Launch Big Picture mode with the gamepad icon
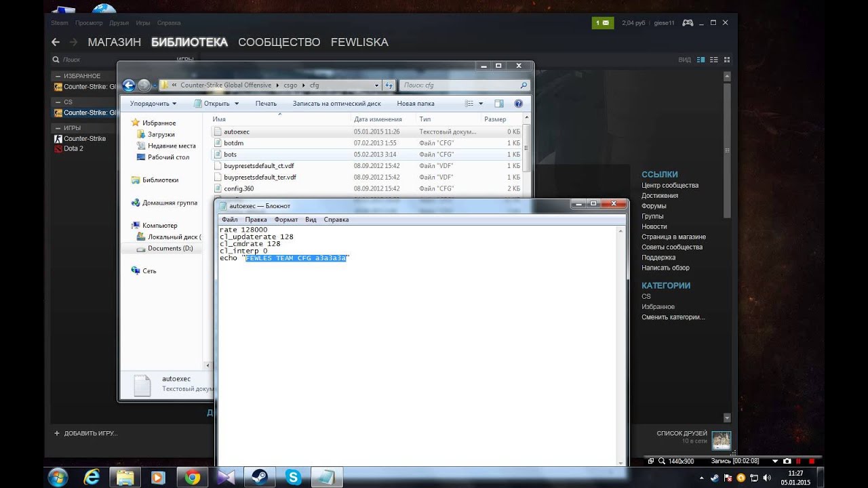 (x=688, y=22)
